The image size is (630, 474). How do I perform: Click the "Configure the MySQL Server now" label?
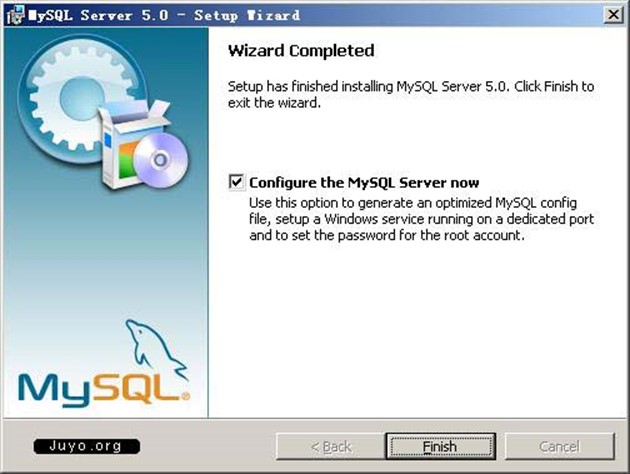coord(364,183)
